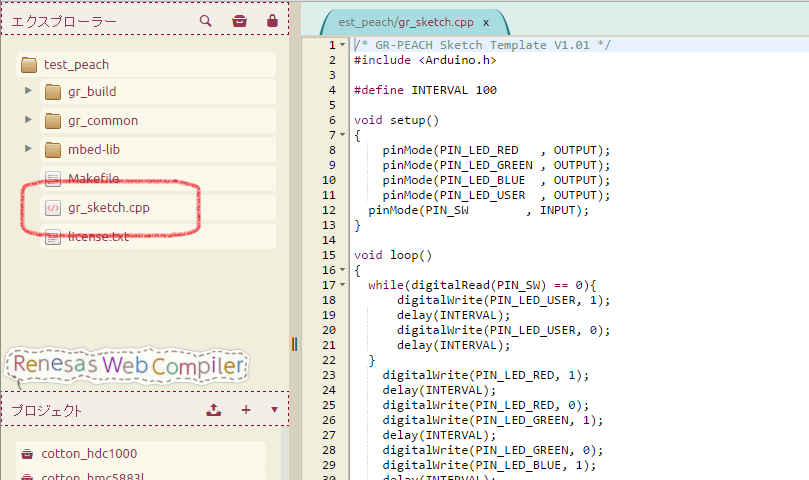Screen dimensions: 809x480
Task: Click the mbed-lib folder icon
Action: coord(53,150)
